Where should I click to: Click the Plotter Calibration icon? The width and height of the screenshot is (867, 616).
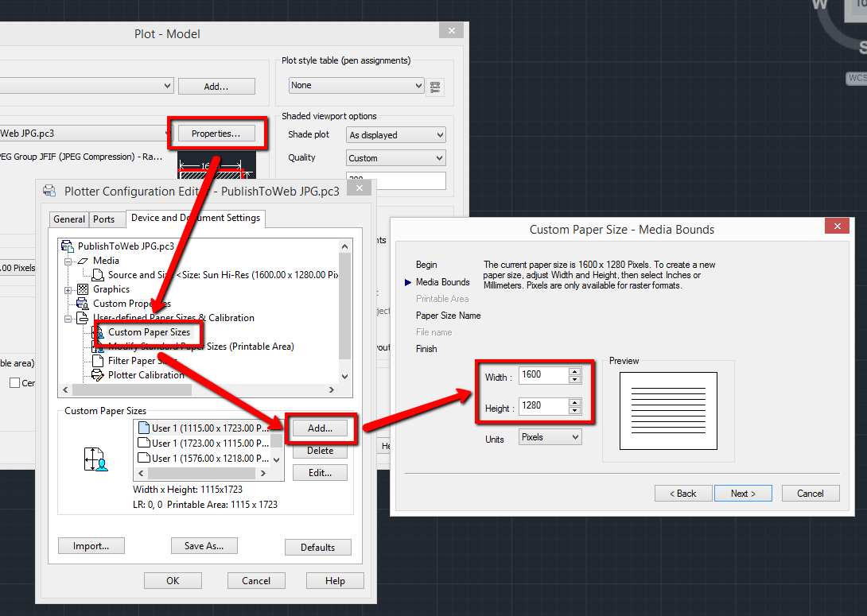click(97, 375)
